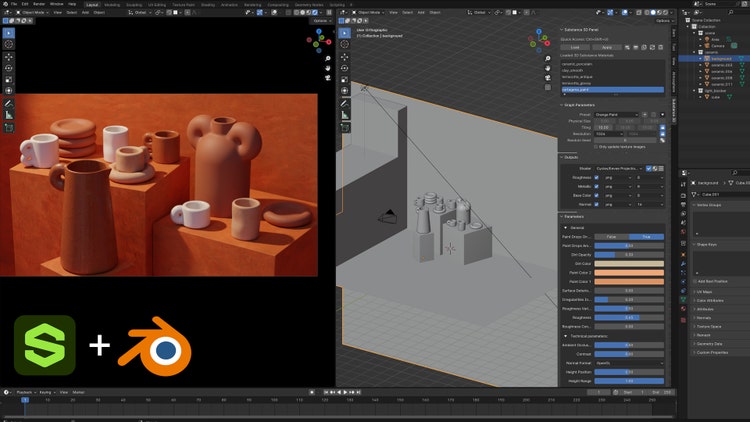This screenshot has height=422, width=750.
Task: Set Paint Drops option to False
Action: pyautogui.click(x=611, y=237)
